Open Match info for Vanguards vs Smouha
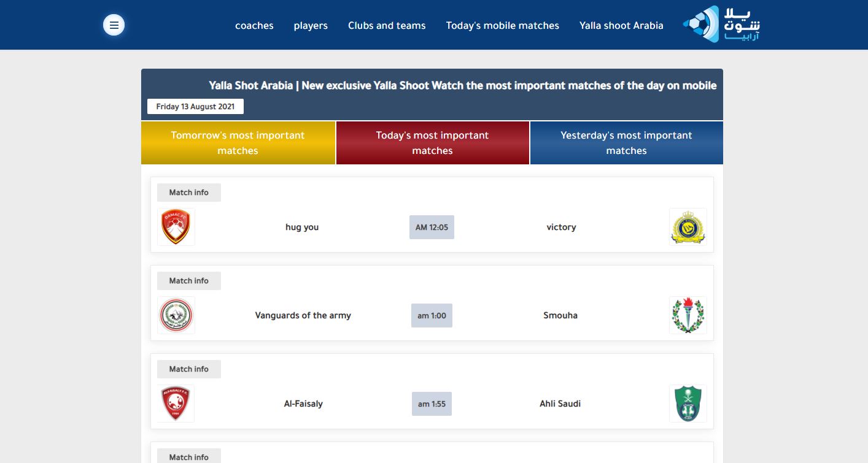The width and height of the screenshot is (868, 463). tap(189, 281)
